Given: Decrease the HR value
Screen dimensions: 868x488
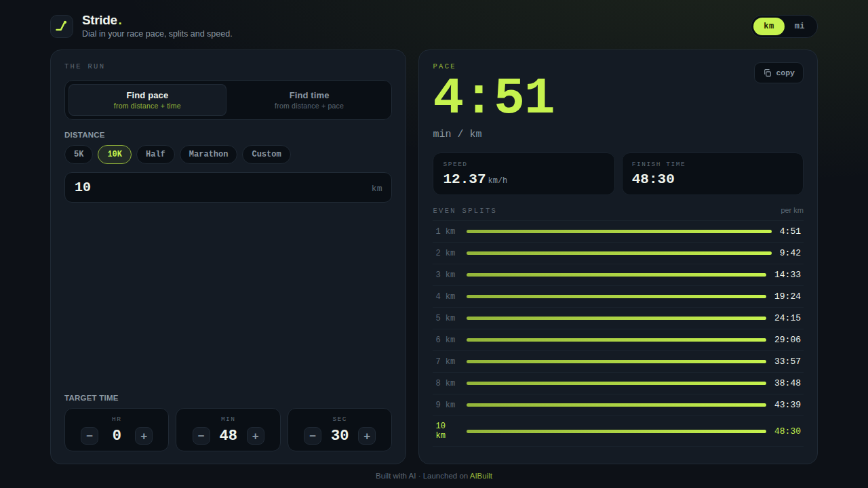Looking at the screenshot, I should 90,436.
